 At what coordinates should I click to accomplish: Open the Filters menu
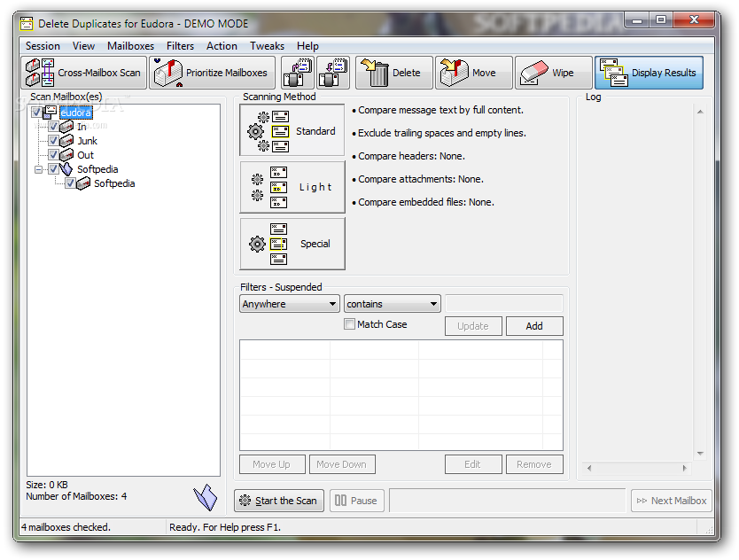tap(180, 46)
